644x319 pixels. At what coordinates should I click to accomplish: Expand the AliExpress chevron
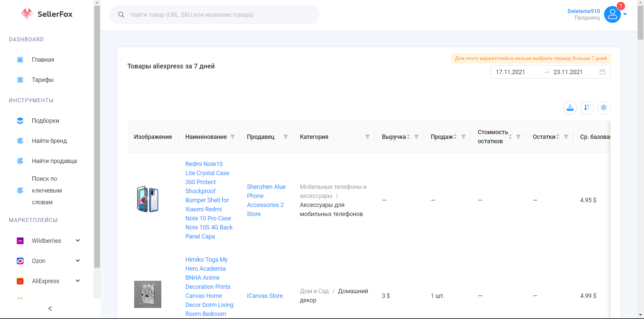[x=78, y=281]
